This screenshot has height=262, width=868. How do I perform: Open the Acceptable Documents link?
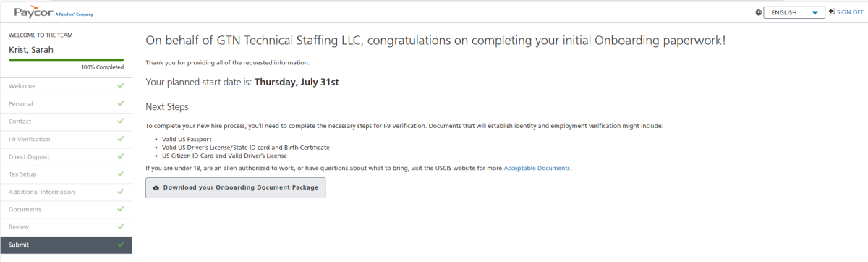[537, 168]
